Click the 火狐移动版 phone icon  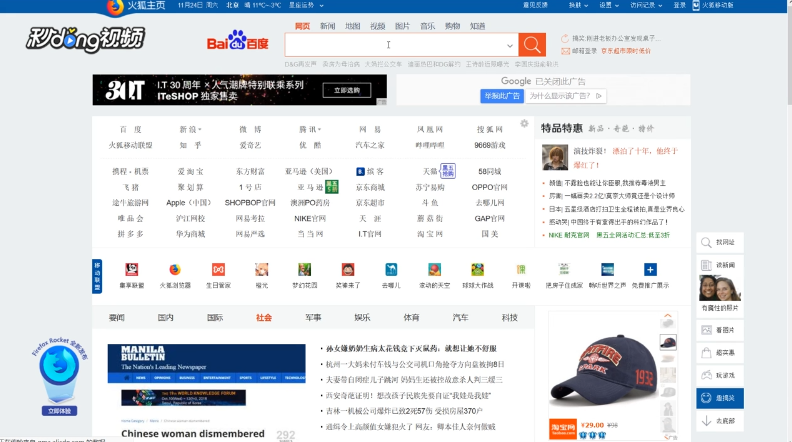pos(696,5)
